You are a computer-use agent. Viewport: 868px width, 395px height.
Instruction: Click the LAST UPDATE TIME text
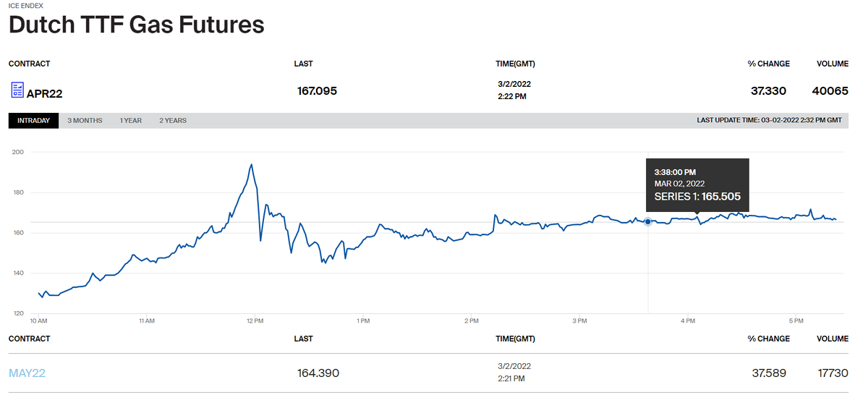pos(769,121)
